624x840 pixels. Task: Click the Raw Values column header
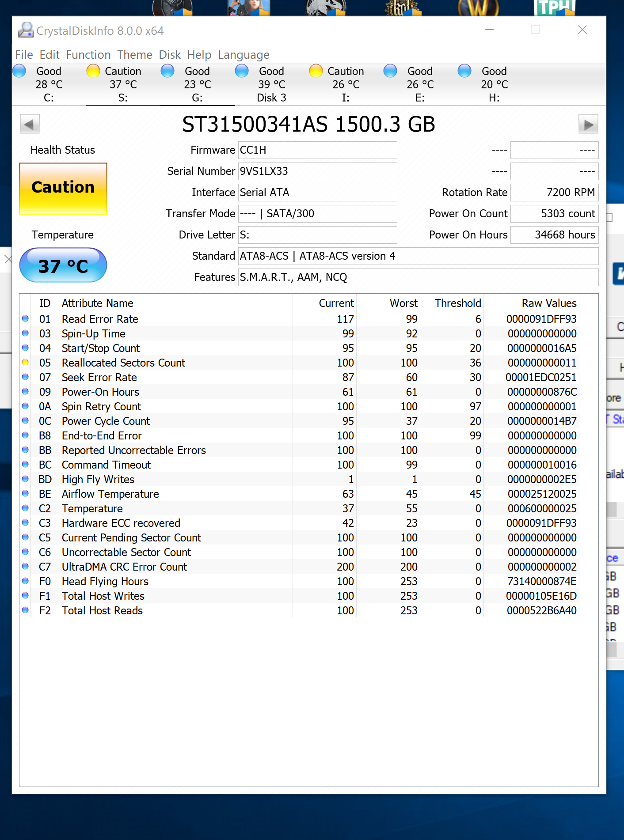[x=549, y=303]
